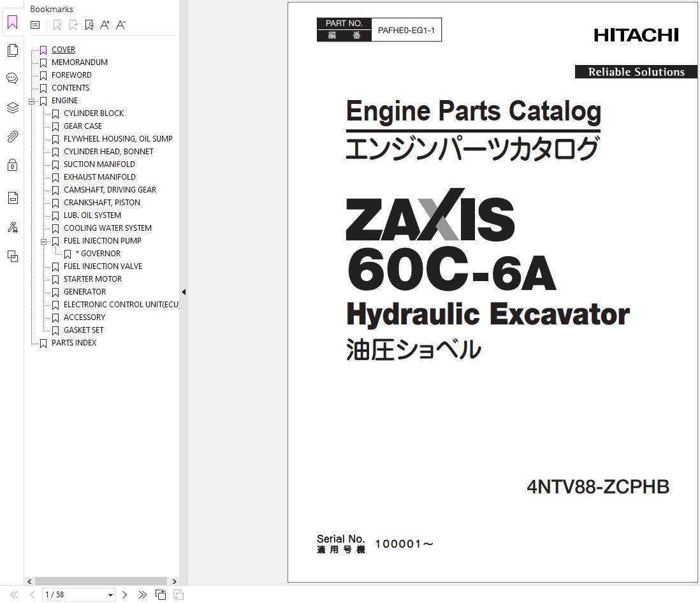Screen dimensions: 700x603
Task: Open bookmark options menu icon
Action: (x=35, y=24)
